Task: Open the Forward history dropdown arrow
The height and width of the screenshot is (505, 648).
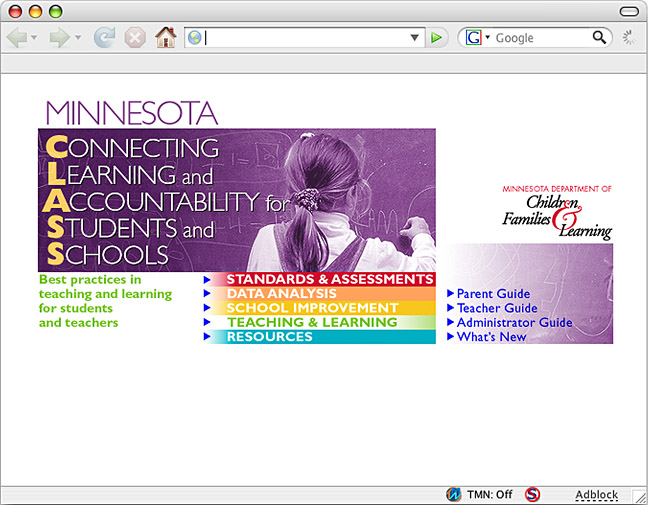Action: point(78,38)
